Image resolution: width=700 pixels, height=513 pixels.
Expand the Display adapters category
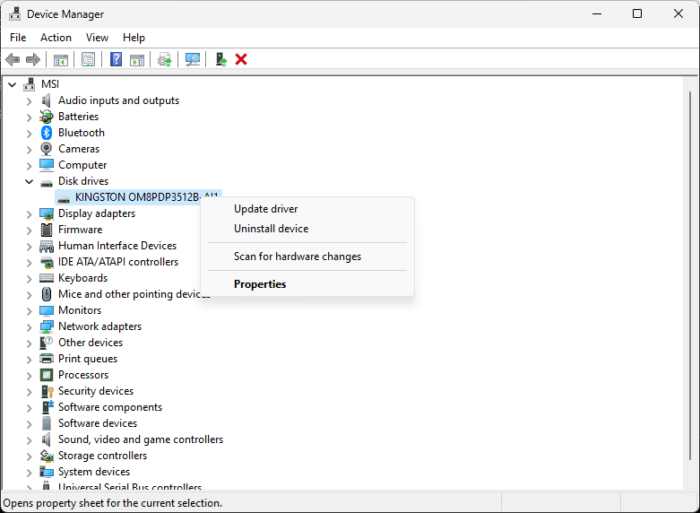29,214
